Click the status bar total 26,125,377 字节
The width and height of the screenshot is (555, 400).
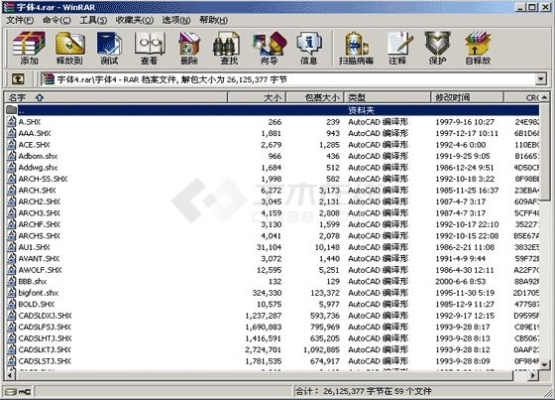(x=353, y=391)
